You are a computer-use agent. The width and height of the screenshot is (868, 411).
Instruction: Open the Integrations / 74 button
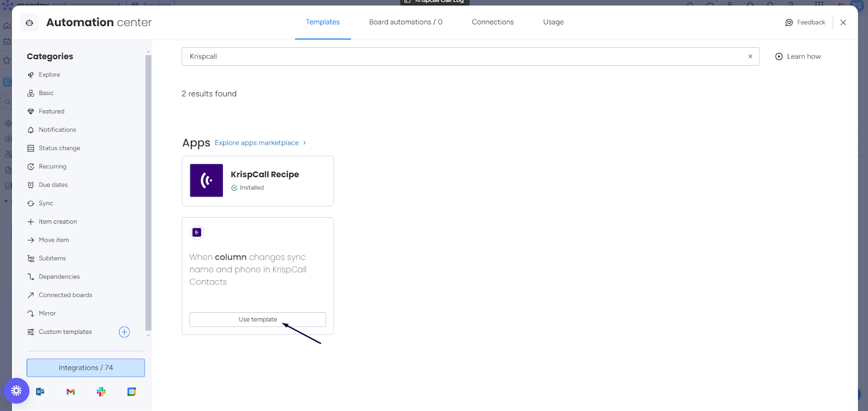(x=86, y=368)
